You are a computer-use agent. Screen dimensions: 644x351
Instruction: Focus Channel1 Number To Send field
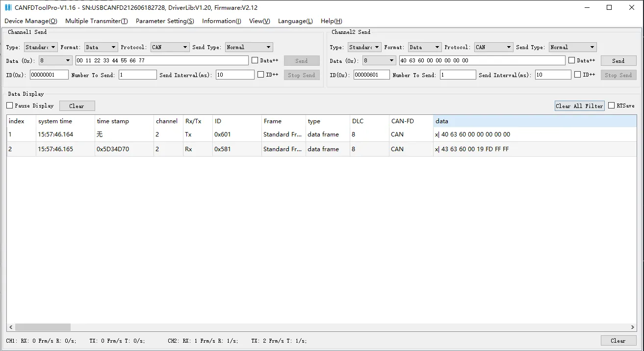138,75
